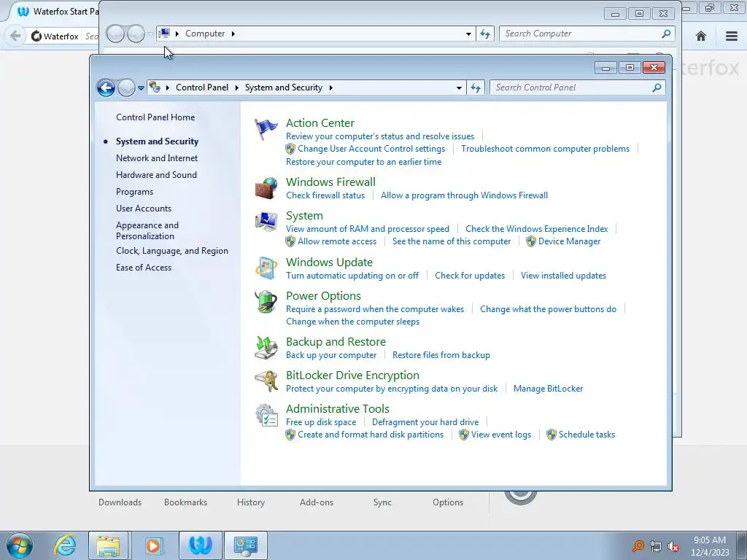Click the Waterfox back arrow button
747x560 pixels.
pos(15,36)
